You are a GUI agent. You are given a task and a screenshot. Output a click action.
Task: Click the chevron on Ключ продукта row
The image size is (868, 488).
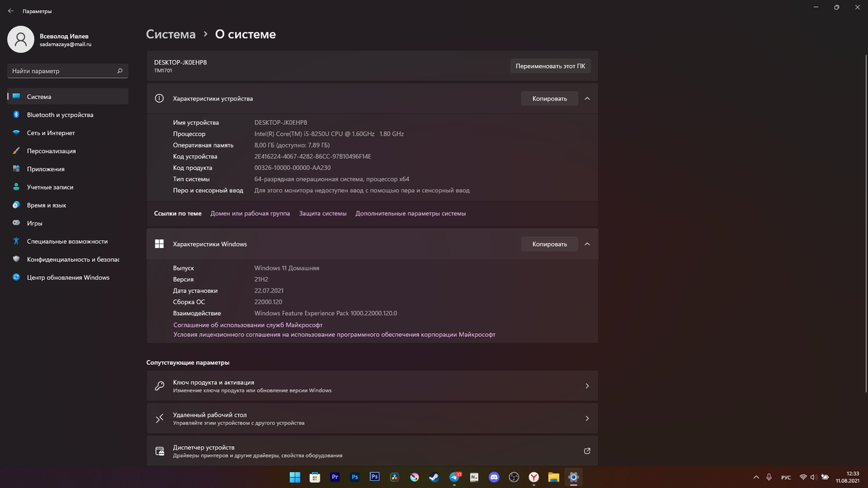pos(587,386)
